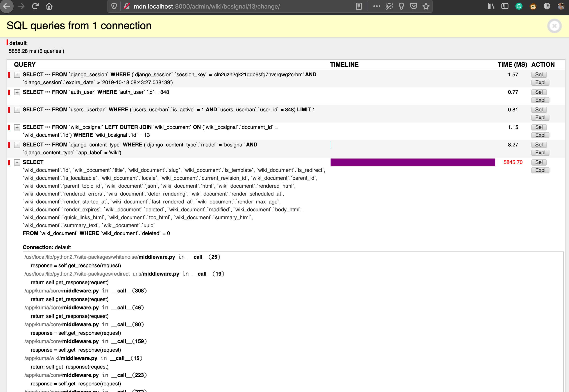Click the QUERY column header
The width and height of the screenshot is (569, 392).
click(25, 65)
